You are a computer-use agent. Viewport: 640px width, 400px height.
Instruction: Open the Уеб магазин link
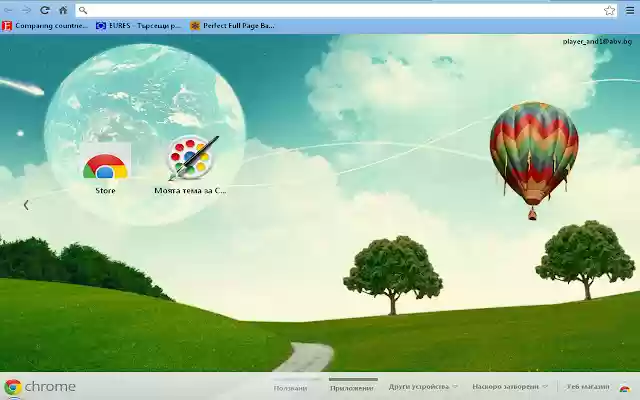pyautogui.click(x=588, y=387)
